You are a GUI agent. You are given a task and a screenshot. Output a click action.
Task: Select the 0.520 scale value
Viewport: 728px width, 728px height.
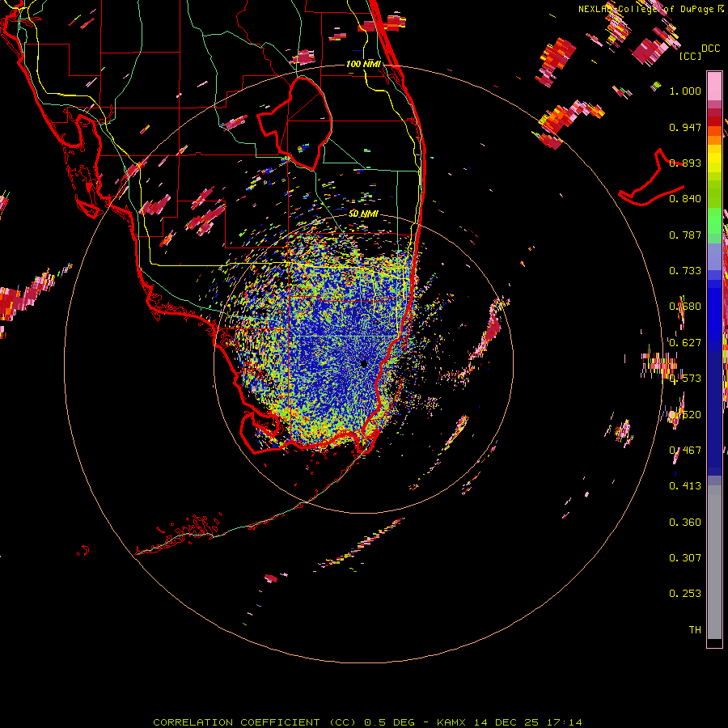coord(685,415)
